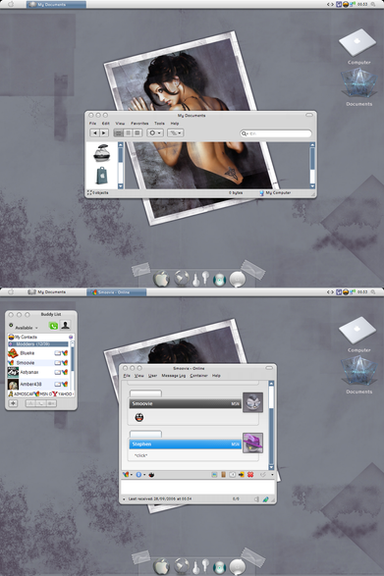Click the smiley emoticon icon in chat toolbar
Screen dimensions: 384x576
151,475
